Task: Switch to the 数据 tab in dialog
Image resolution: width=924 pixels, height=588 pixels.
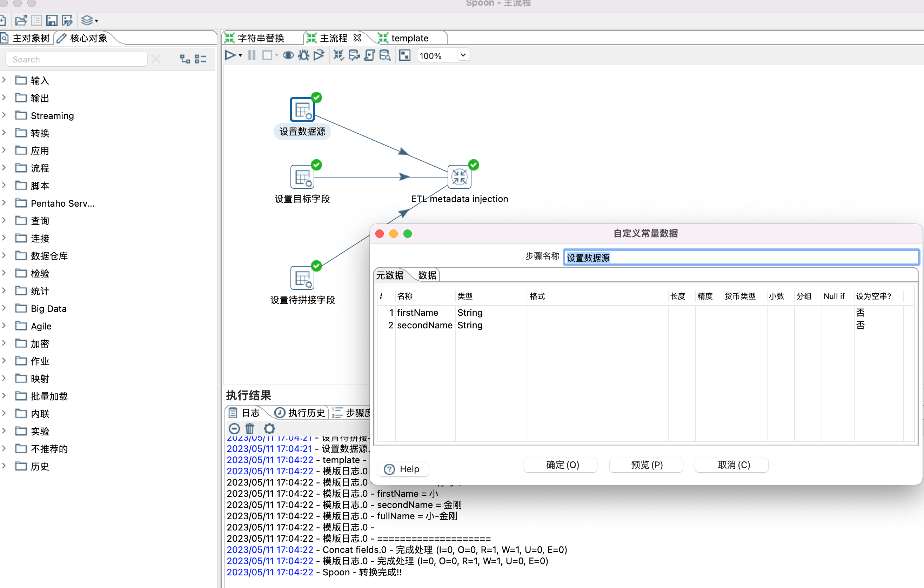Action: pos(427,275)
